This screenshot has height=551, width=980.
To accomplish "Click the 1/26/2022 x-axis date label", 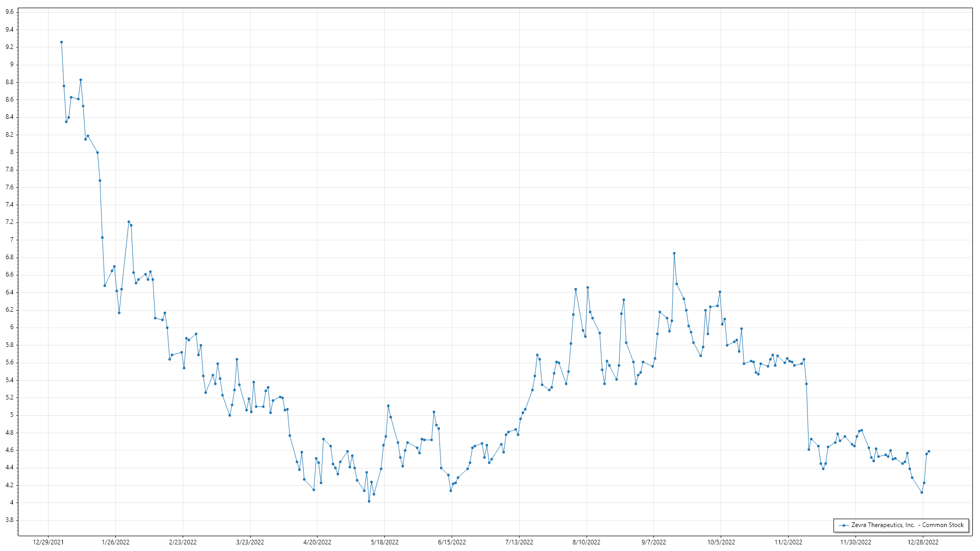I will [x=115, y=542].
